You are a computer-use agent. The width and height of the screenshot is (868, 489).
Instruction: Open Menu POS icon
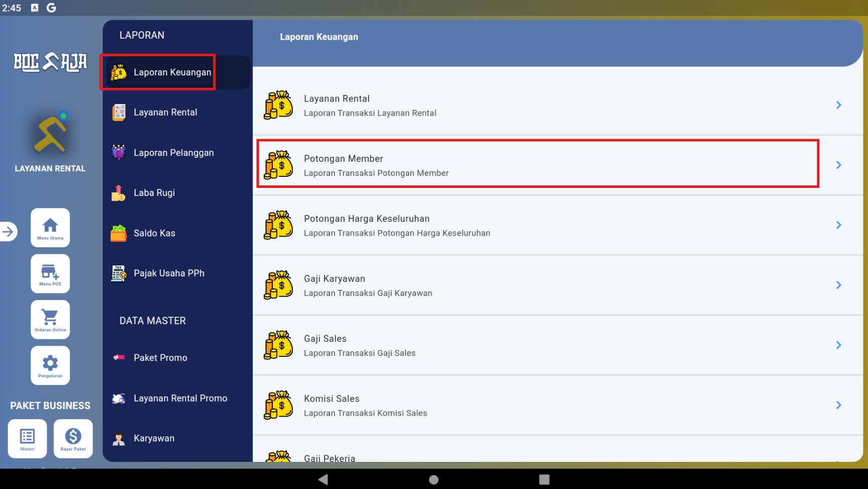coord(50,273)
